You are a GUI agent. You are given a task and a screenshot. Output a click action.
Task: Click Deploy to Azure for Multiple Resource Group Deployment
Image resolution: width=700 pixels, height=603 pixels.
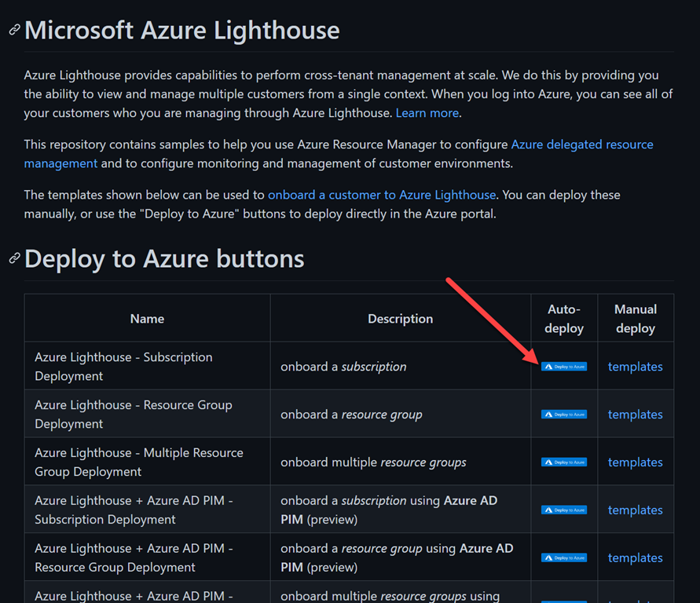tap(564, 462)
